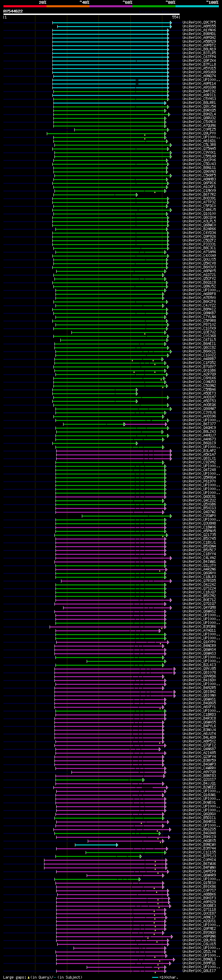Select hit label UniRef100_A7SAM4

(199, 252)
